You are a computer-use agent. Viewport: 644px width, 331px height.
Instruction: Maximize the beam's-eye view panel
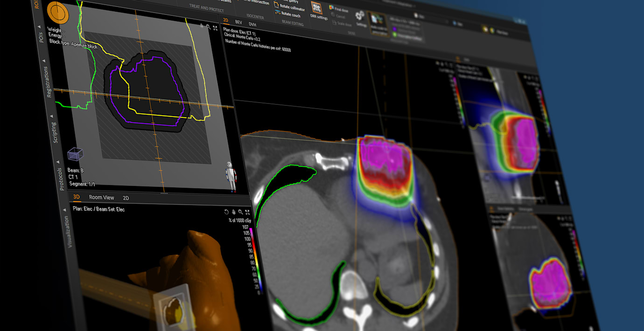pos(215,28)
